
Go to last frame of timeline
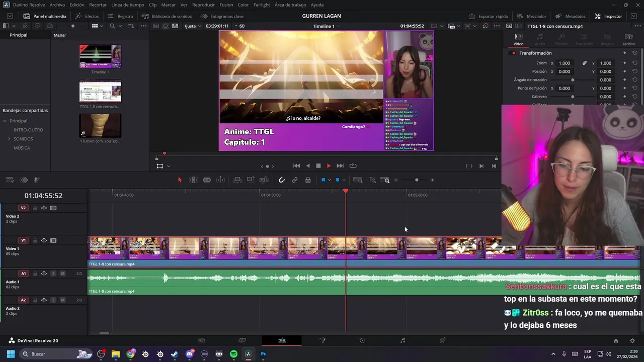pos(340,166)
